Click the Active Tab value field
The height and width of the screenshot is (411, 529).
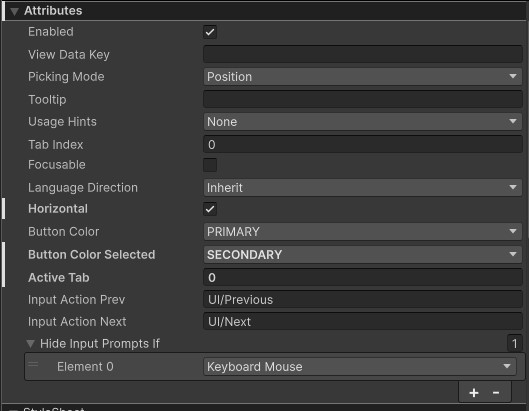tap(363, 277)
